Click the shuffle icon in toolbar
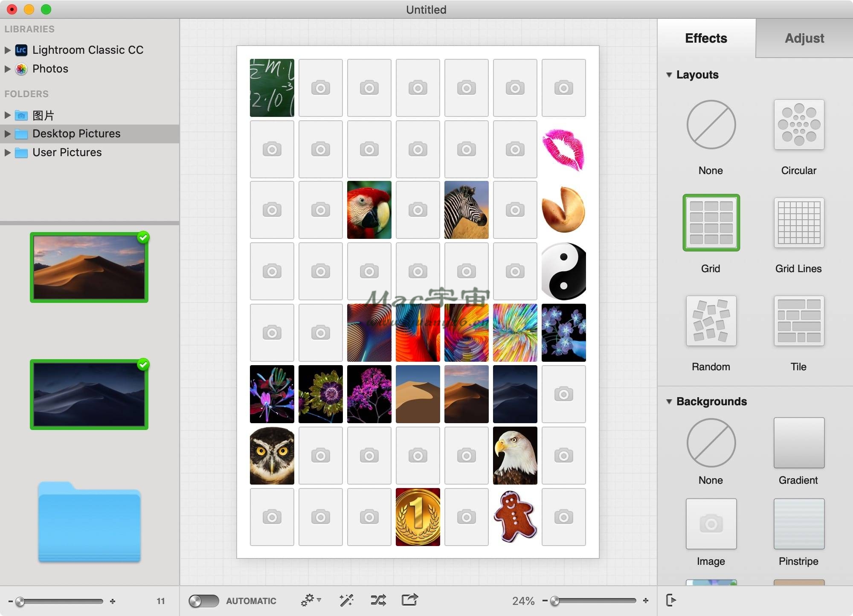 (x=378, y=600)
